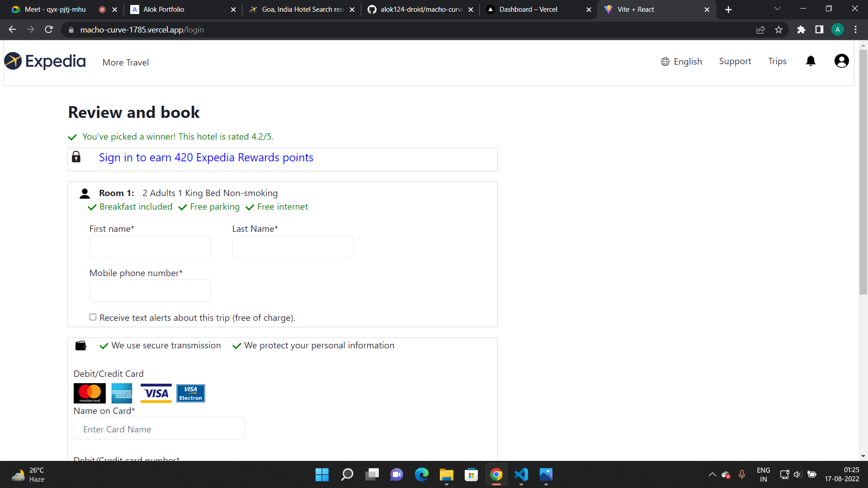Bookmark this page with the star icon
This screenshot has width=868, height=488.
click(778, 29)
